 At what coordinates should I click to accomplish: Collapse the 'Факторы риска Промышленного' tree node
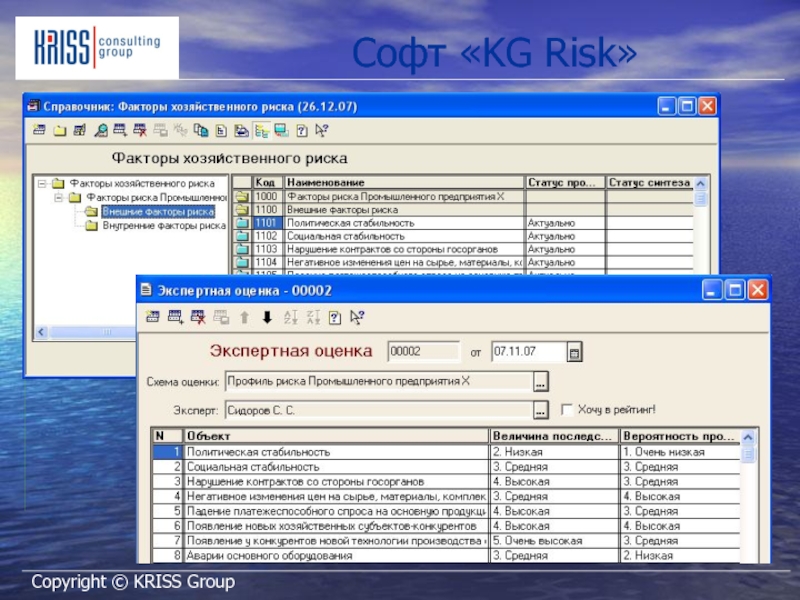tap(59, 197)
